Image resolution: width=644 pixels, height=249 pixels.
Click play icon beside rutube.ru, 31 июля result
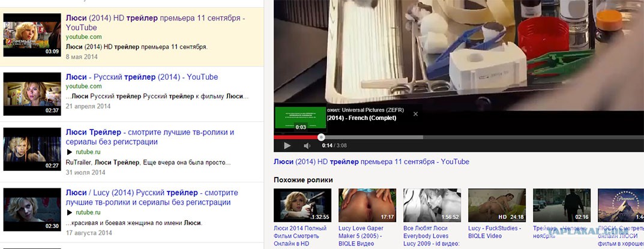pos(70,152)
